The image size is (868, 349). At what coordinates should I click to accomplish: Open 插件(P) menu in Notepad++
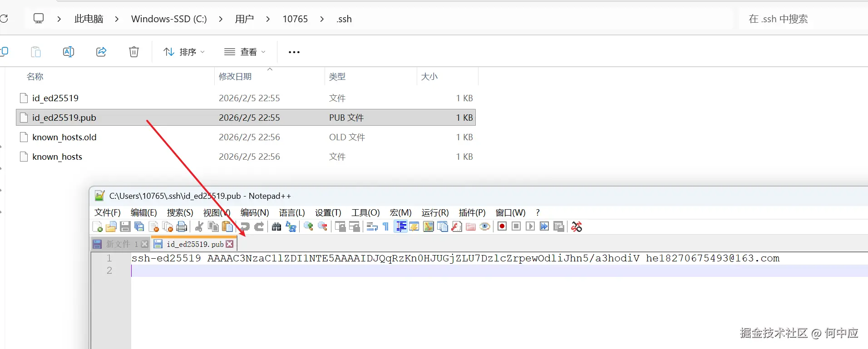(472, 212)
